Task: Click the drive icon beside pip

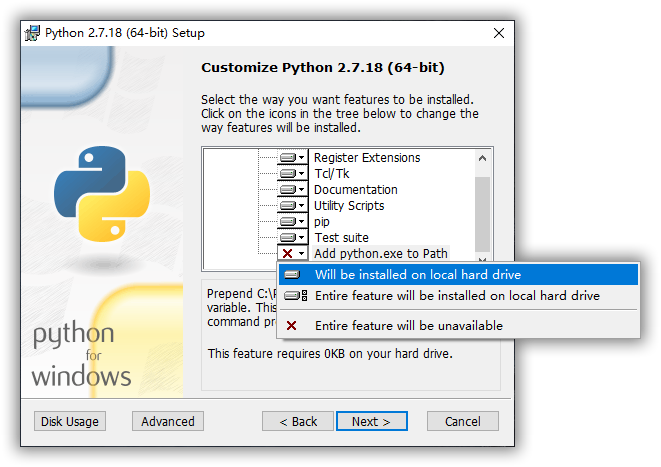Action: coord(288,222)
